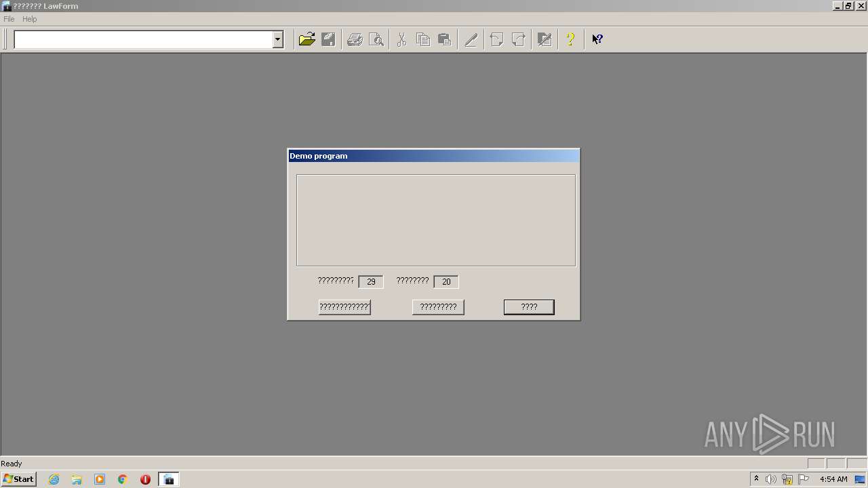This screenshot has height=488, width=868.
Task: Click the volume speaker tray icon
Action: coord(771,479)
